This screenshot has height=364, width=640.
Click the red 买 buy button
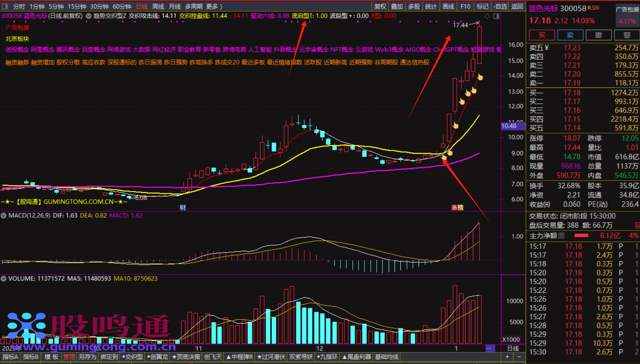coord(542,35)
